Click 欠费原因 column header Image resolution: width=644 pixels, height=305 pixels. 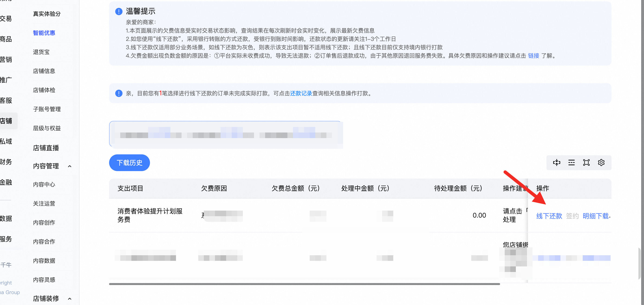[214, 188]
